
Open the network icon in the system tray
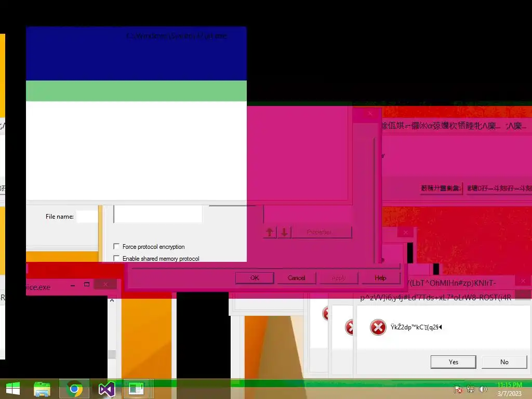coord(471,389)
